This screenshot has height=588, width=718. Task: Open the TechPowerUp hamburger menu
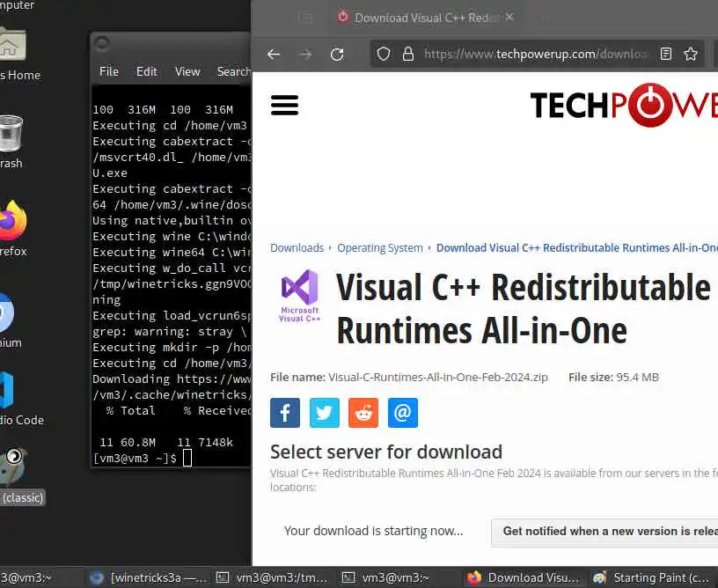[x=284, y=105]
